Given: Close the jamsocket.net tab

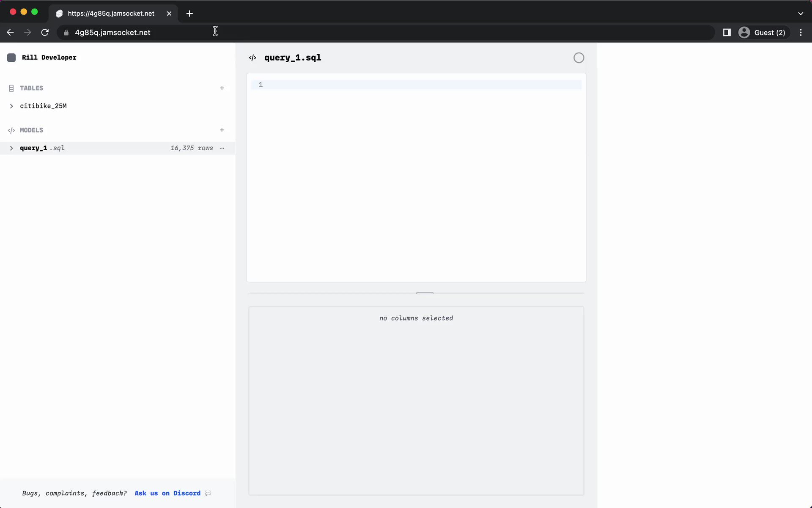Looking at the screenshot, I should [169, 14].
